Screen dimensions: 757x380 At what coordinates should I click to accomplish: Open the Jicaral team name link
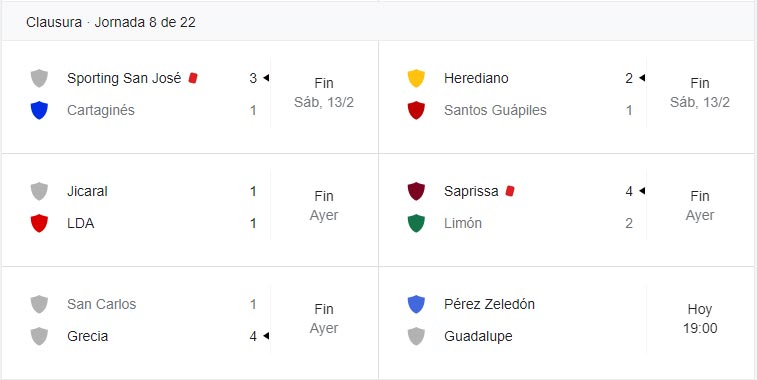click(87, 191)
